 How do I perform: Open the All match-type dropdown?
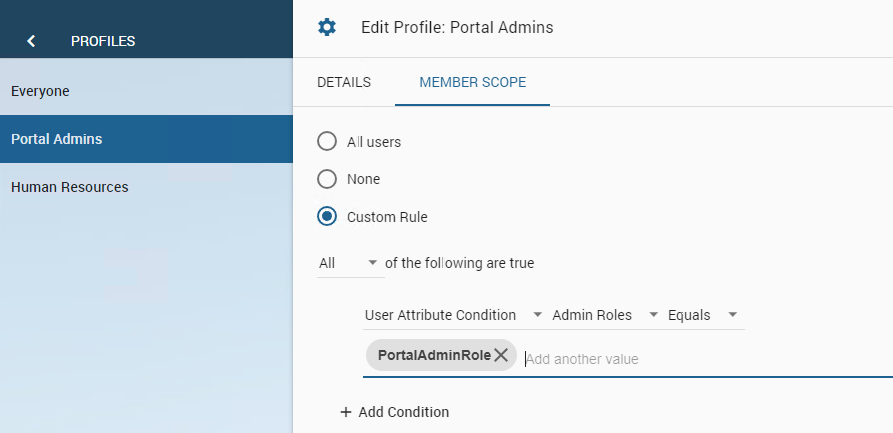point(349,264)
